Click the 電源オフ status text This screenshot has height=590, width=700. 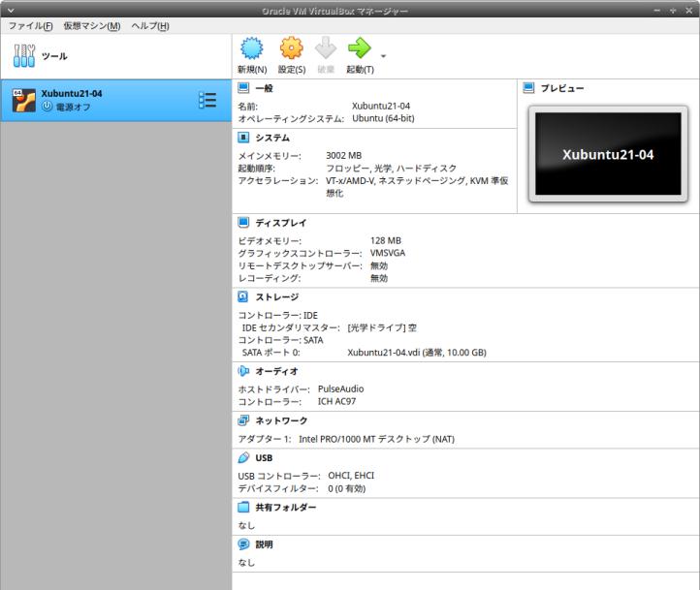coord(73,107)
